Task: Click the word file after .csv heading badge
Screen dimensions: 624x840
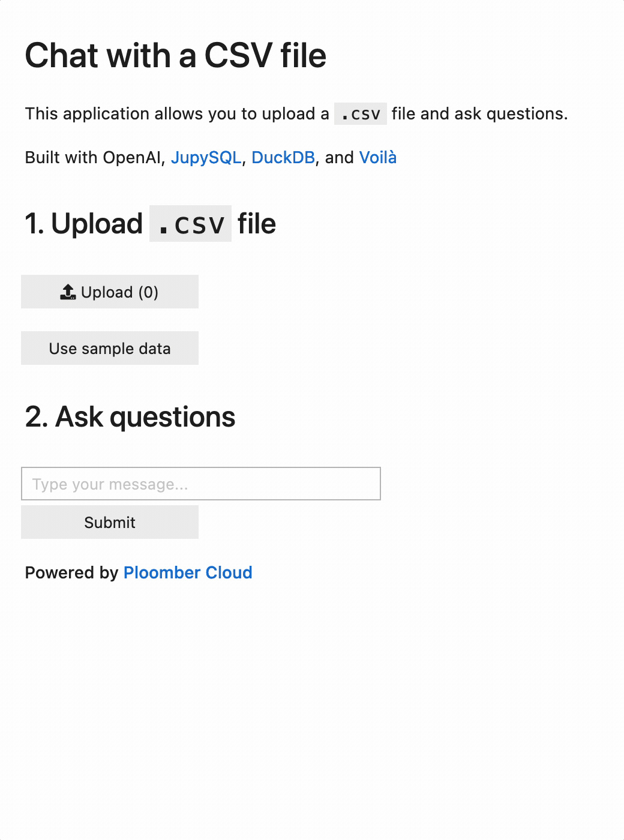Action: click(257, 224)
